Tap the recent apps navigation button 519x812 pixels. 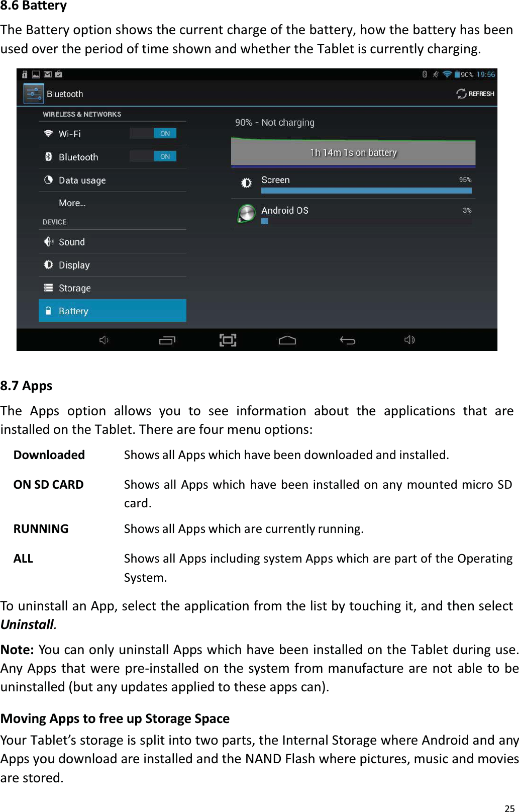point(167,340)
